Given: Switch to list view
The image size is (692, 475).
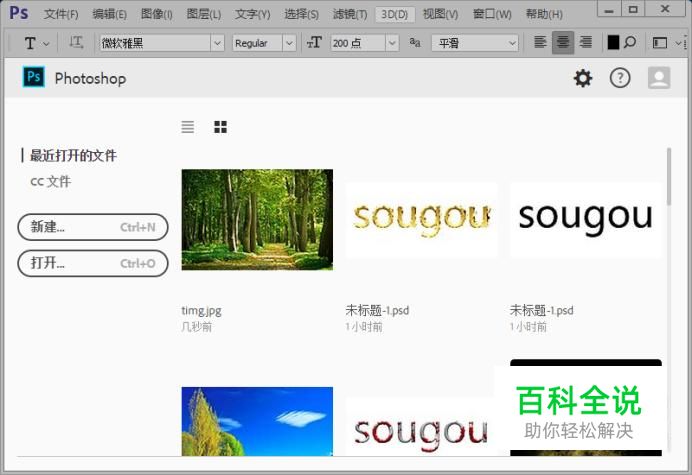Looking at the screenshot, I should click(188, 127).
